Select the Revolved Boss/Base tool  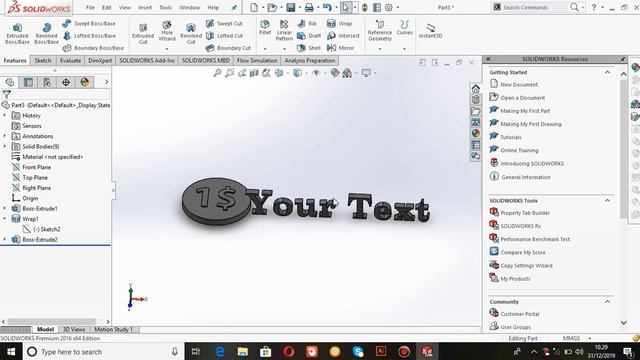[x=47, y=33]
